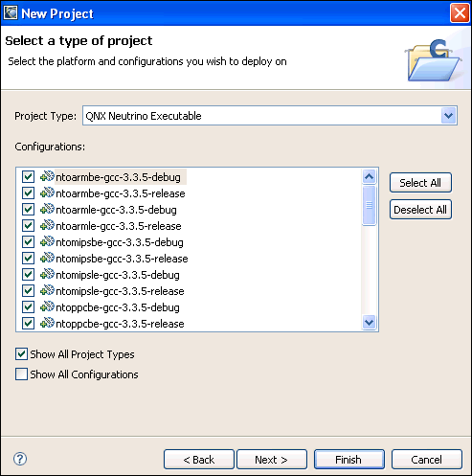Viewport: 472px width, 476px height.
Task: Select the ntoarmbe-gcc-3.3.5-release row text
Action: pyautogui.click(x=121, y=193)
